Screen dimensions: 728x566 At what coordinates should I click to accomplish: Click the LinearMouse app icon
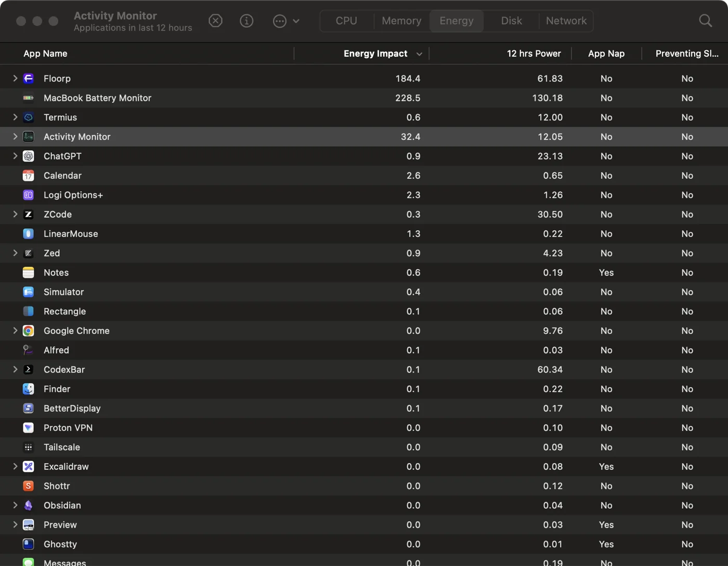(x=29, y=234)
